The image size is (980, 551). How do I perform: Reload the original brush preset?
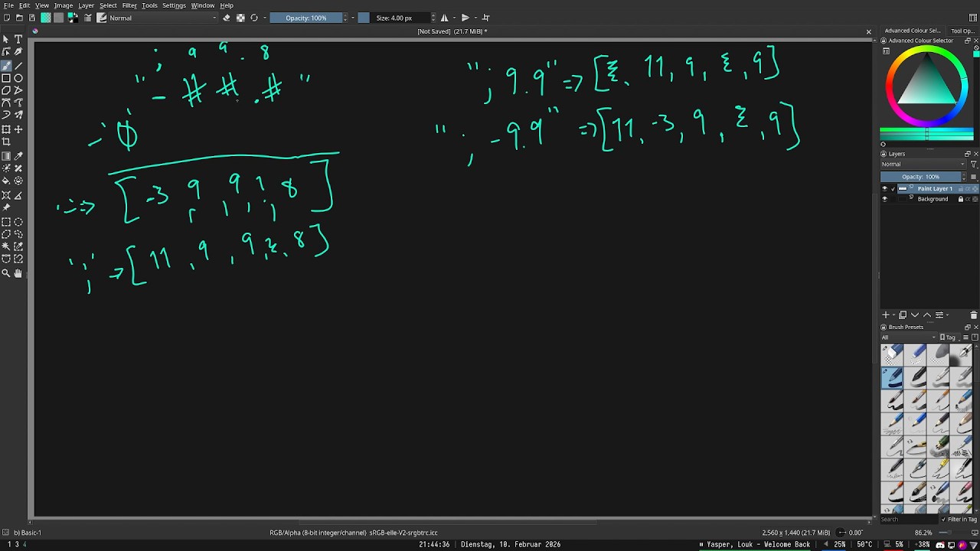(x=254, y=18)
